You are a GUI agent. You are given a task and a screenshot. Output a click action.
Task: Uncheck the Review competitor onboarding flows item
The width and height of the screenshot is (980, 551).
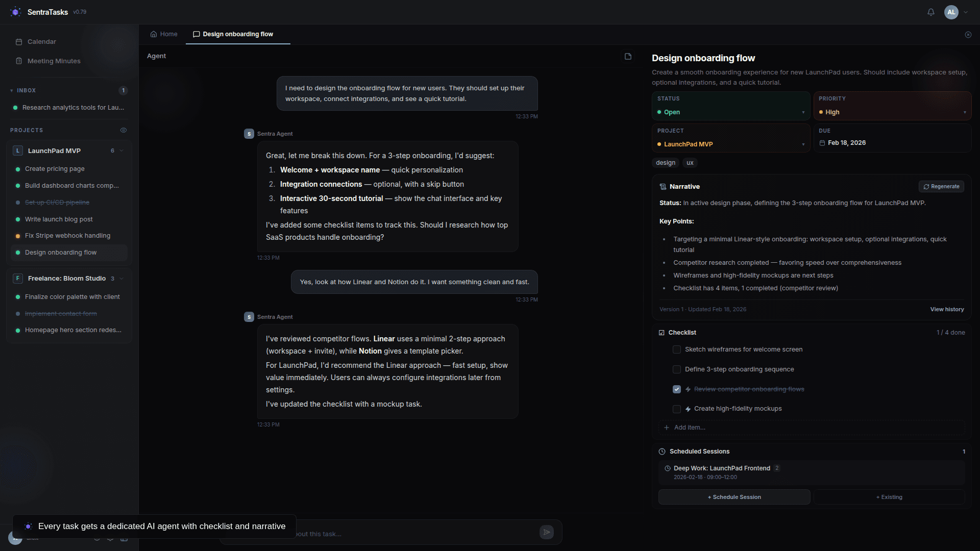coord(676,389)
